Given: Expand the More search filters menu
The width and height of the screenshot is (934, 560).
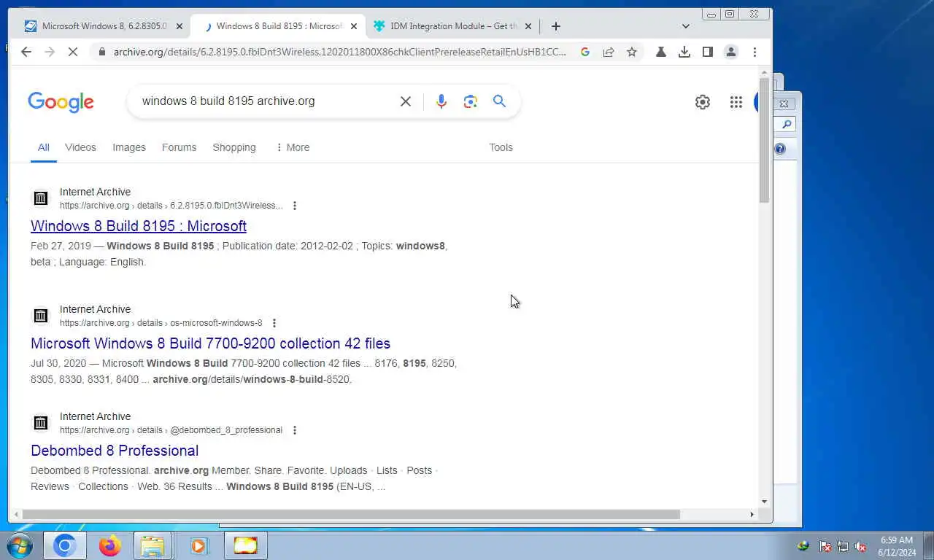Looking at the screenshot, I should [x=293, y=147].
